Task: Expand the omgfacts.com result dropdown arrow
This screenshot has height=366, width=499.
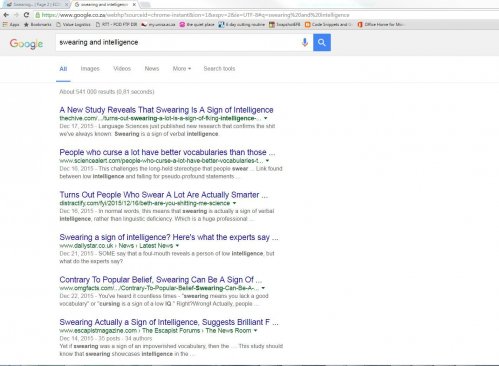Action: (263, 288)
